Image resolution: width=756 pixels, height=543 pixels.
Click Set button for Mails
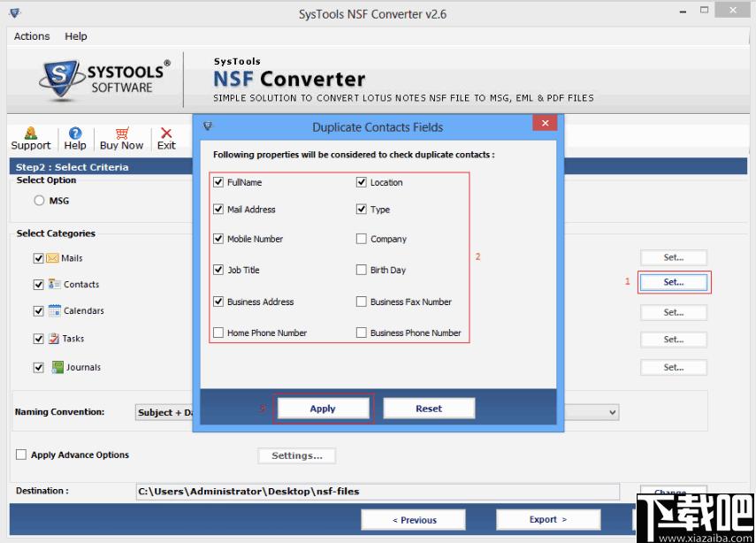[x=674, y=257]
